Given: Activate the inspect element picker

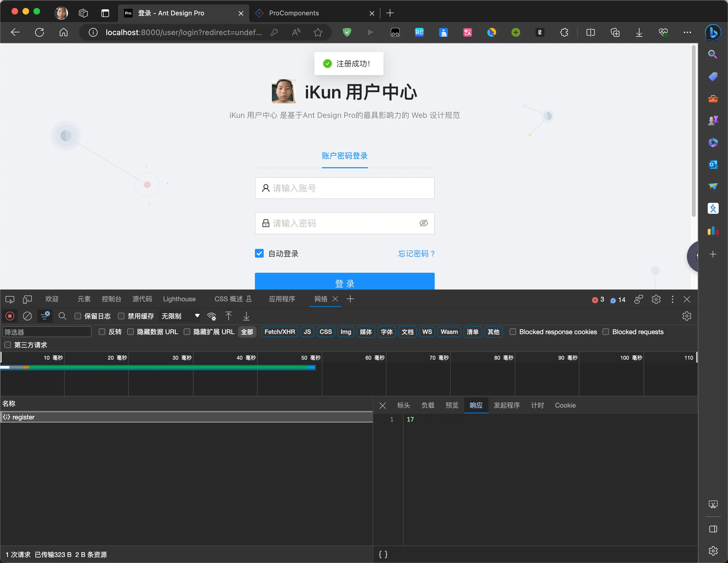Looking at the screenshot, I should pos(10,299).
